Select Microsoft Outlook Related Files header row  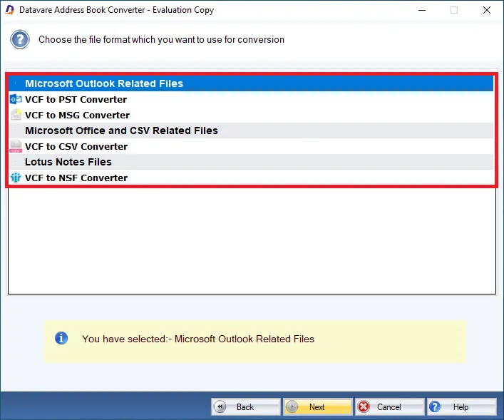(251, 83)
